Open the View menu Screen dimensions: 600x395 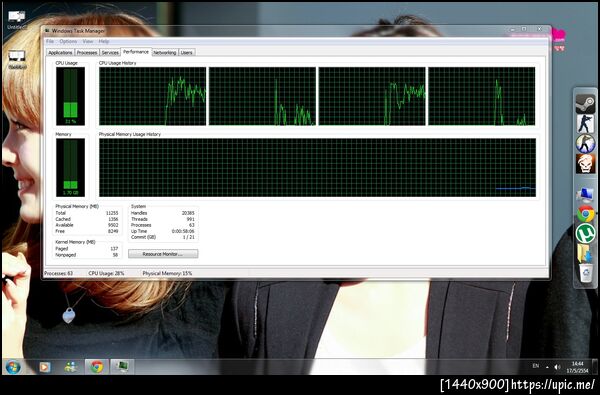[x=88, y=41]
